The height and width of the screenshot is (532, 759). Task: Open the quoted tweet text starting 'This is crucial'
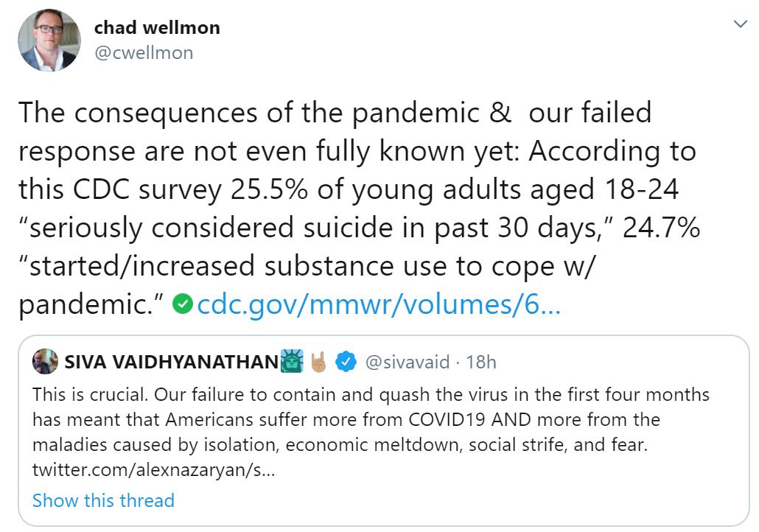coord(371,433)
